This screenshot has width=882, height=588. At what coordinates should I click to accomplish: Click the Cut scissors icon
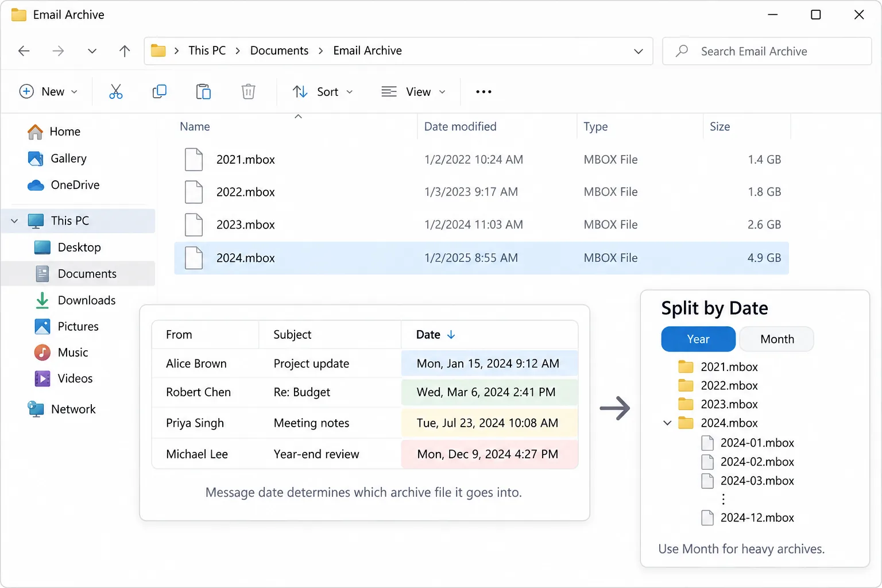pyautogui.click(x=115, y=92)
